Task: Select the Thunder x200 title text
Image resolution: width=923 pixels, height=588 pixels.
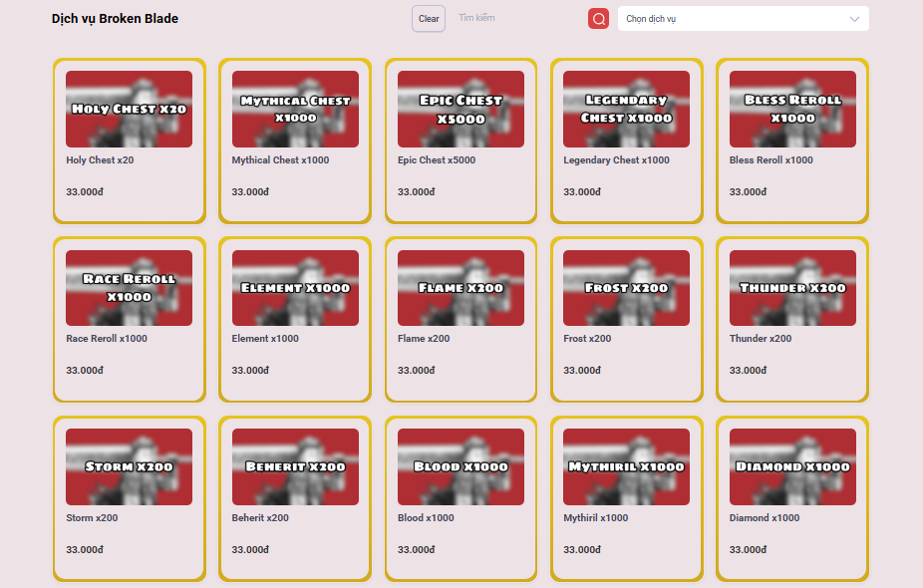Action: click(761, 339)
